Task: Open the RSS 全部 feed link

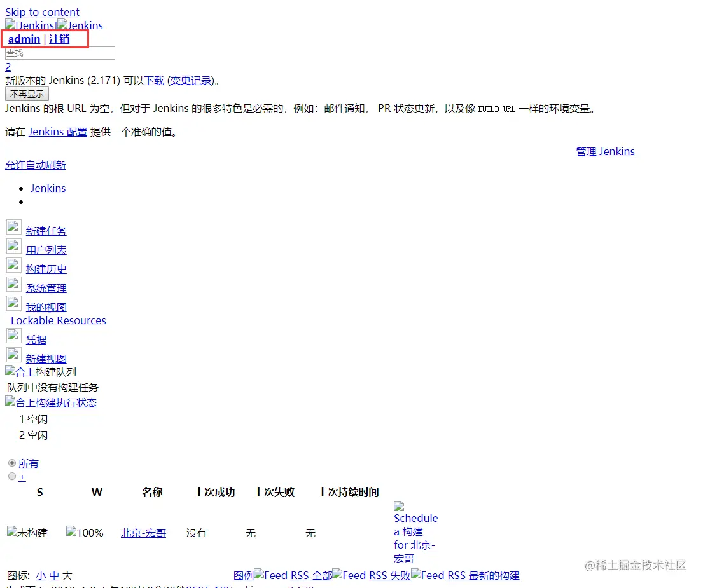Action: [x=312, y=575]
